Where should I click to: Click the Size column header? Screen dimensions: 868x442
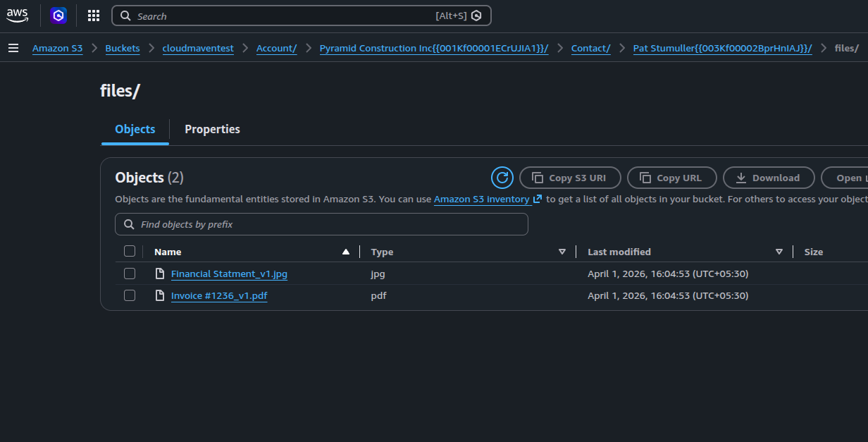[x=814, y=252]
